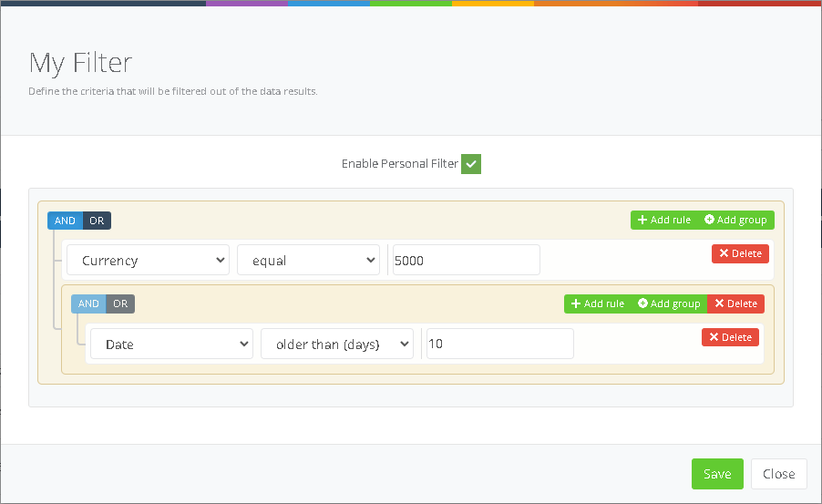Select AND for the nested group
Screen dimensions: 822x504
pos(88,304)
